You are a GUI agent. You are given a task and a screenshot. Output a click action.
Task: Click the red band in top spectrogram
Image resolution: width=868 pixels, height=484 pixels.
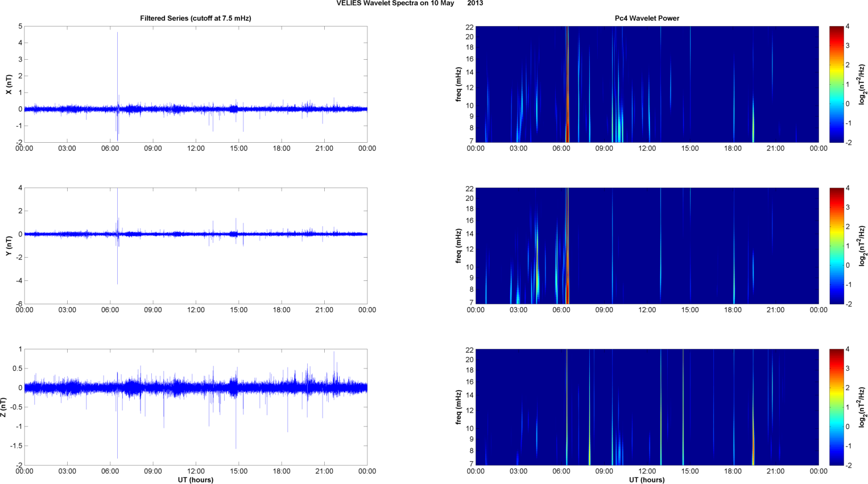(x=567, y=84)
